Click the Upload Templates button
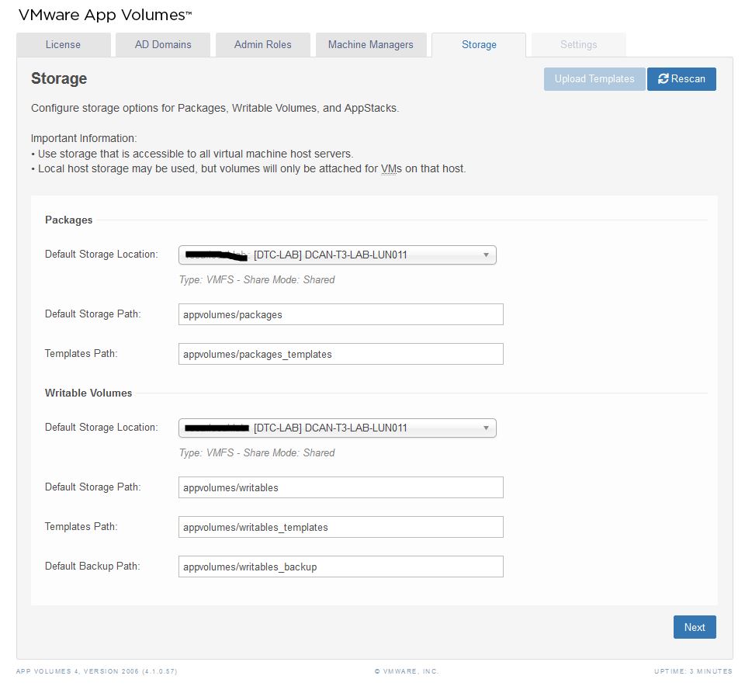This screenshot has height=700, width=752. 594,79
